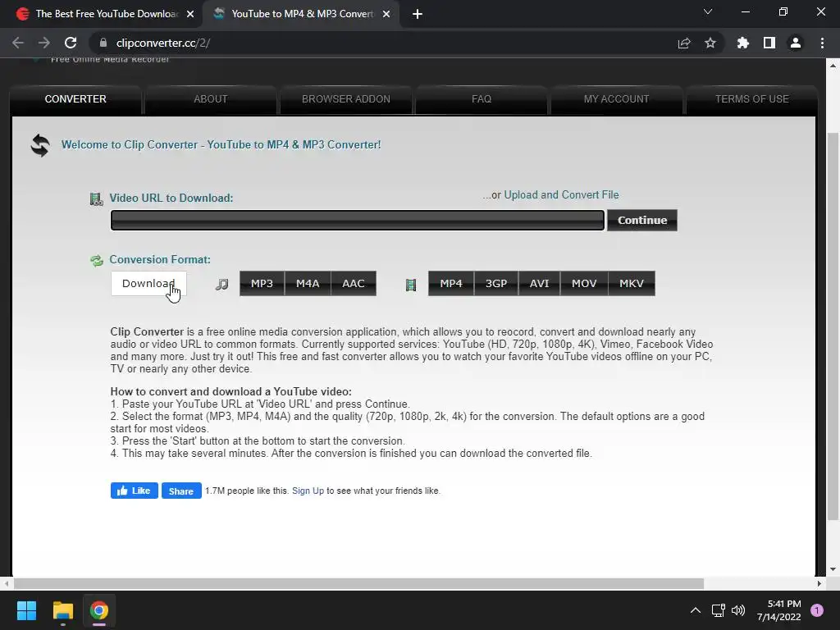Click the horizontal scrollbar thumb
Screen dimensions: 840x630
(x=358, y=583)
